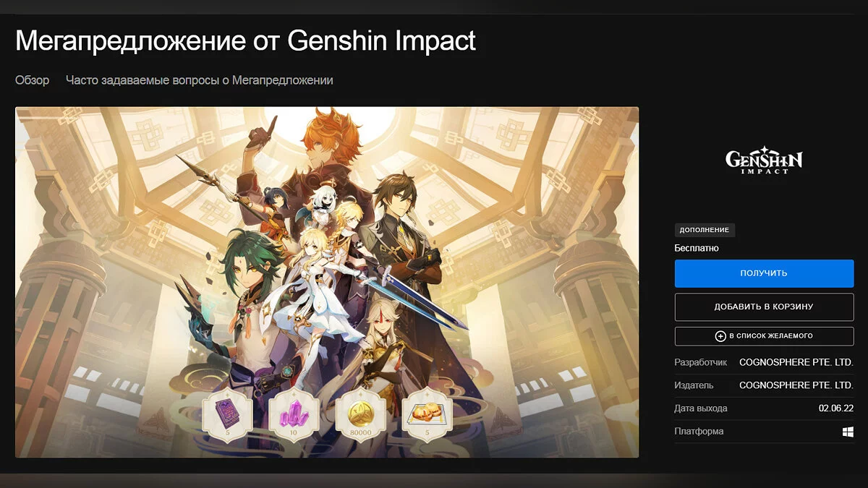Click the Genshin Impact logo
868x488 pixels.
[x=764, y=159]
